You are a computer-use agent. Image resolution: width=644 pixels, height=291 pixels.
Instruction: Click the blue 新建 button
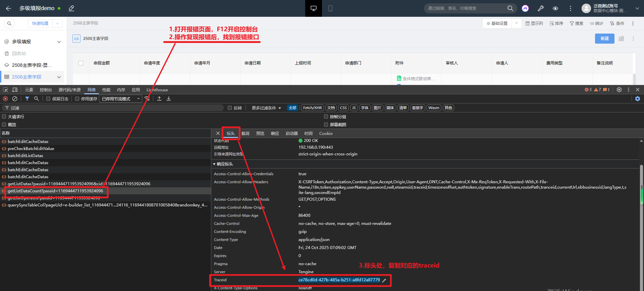coord(604,39)
